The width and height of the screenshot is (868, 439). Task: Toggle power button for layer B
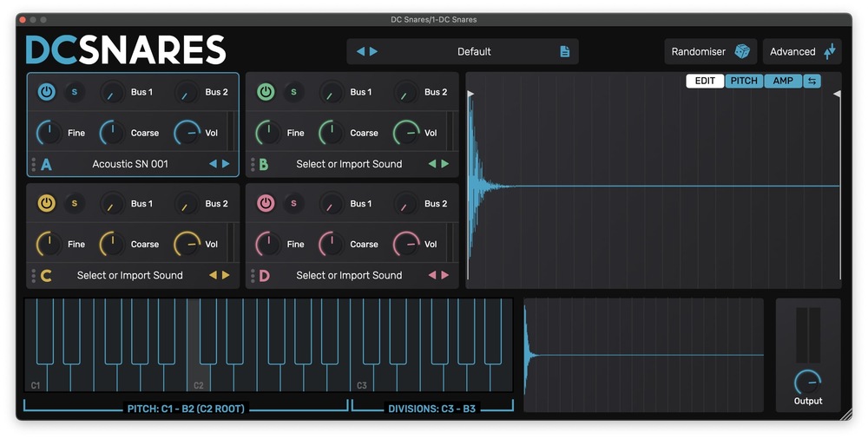pyautogui.click(x=266, y=92)
